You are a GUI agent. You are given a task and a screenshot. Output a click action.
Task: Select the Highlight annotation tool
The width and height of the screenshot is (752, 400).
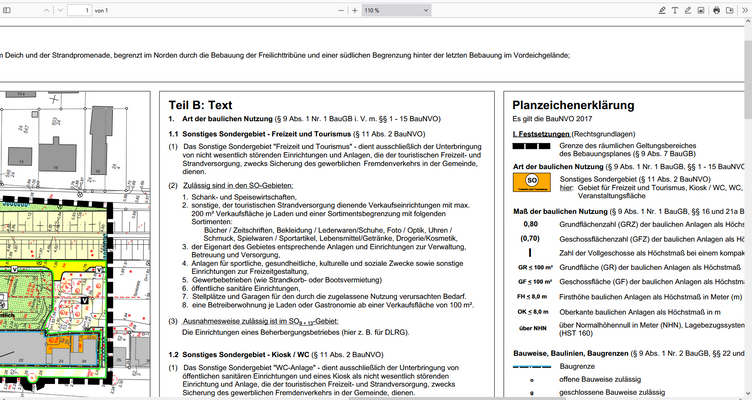click(x=661, y=9)
